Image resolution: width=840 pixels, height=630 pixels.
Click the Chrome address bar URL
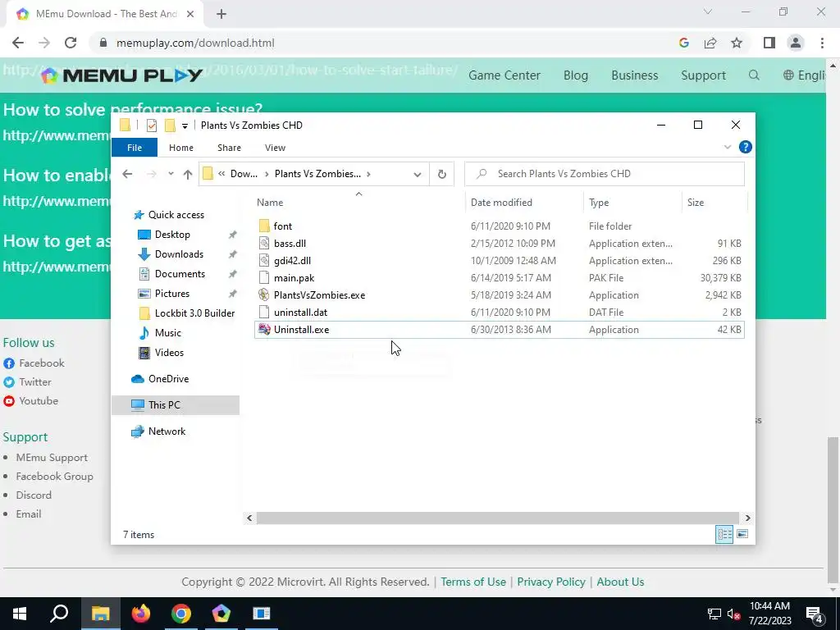(x=195, y=43)
